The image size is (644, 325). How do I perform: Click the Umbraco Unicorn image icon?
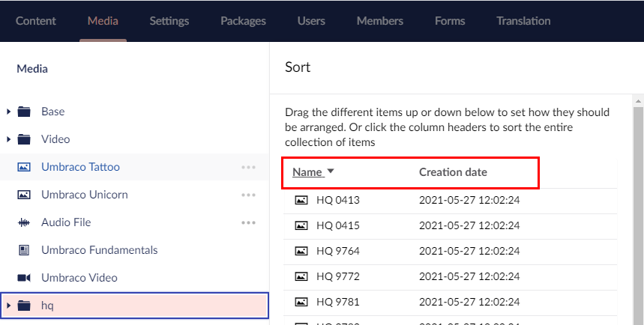click(x=24, y=195)
